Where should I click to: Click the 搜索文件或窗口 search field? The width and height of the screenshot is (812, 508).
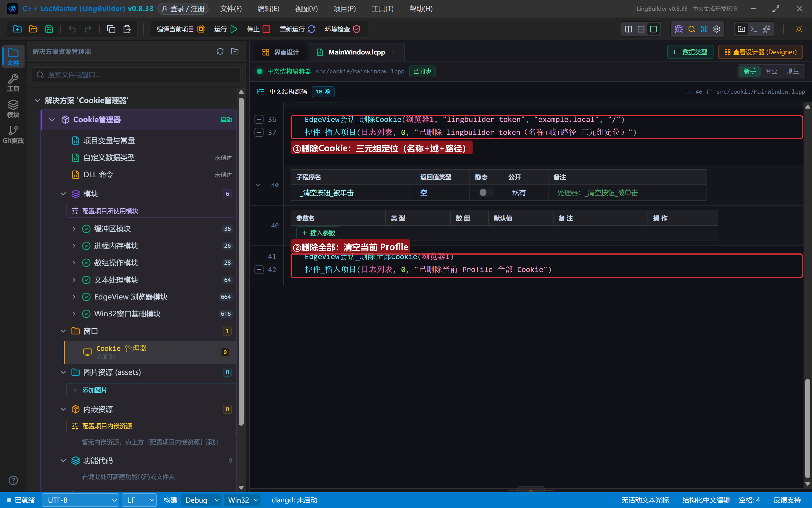click(x=136, y=75)
